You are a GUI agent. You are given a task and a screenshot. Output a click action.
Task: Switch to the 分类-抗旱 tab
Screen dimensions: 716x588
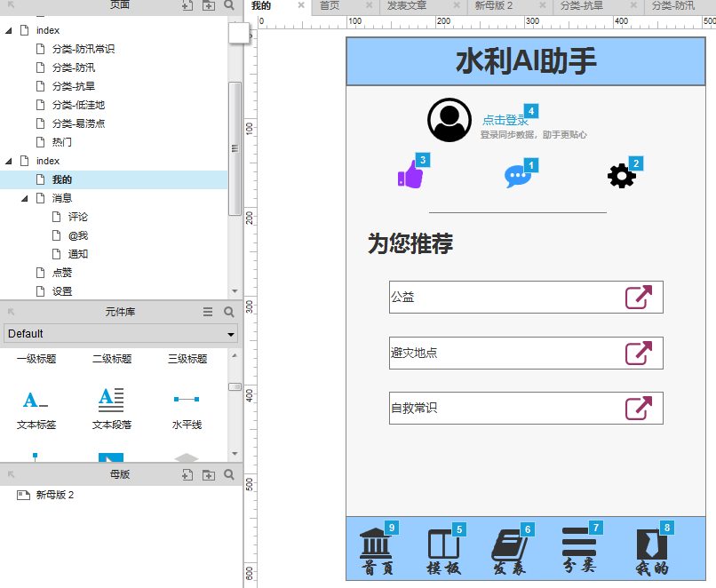tap(582, 5)
